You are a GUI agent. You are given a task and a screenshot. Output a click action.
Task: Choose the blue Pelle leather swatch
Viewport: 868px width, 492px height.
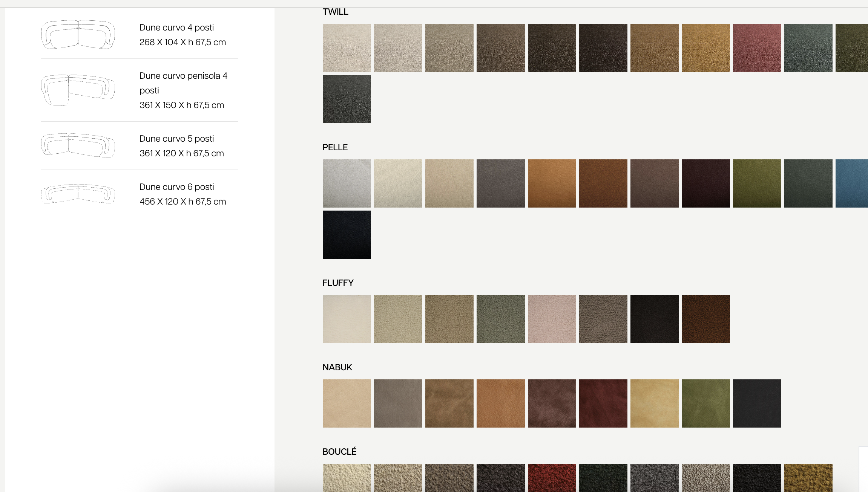[852, 183]
